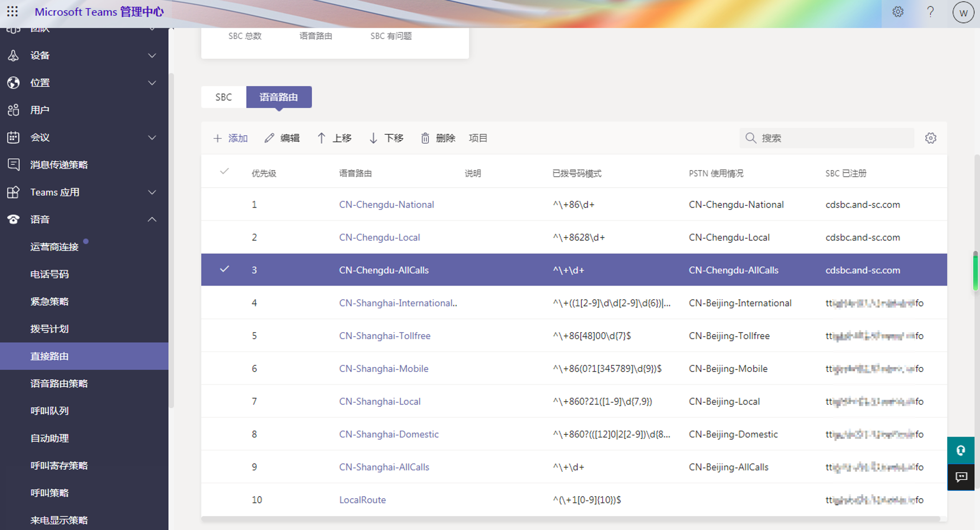Collapse the Voice menu chevron

pos(152,219)
